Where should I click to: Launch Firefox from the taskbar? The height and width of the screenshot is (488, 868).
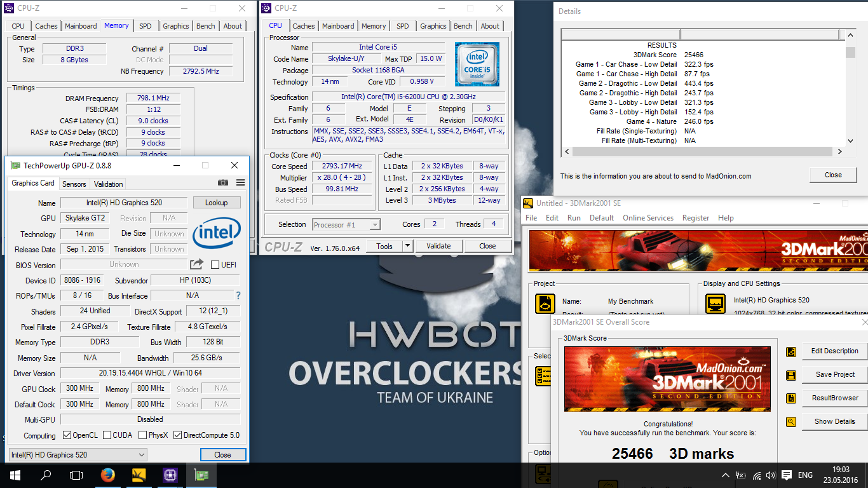click(x=107, y=475)
